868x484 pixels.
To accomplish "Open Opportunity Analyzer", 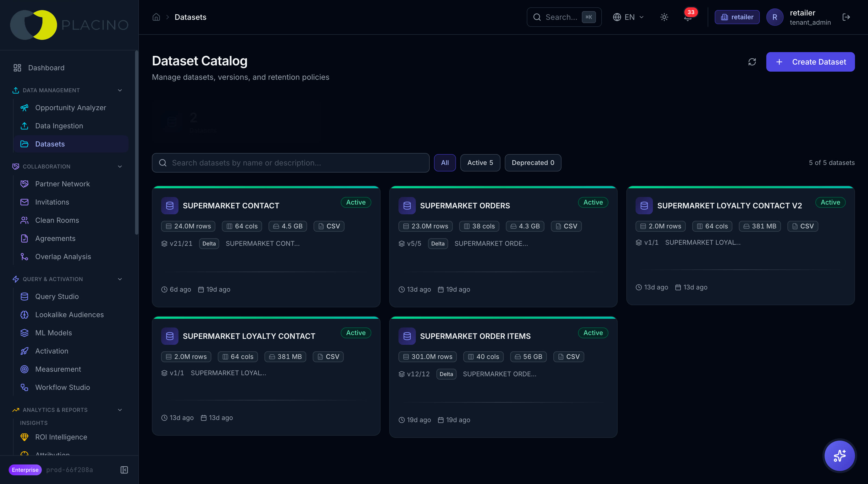I will 71,107.
